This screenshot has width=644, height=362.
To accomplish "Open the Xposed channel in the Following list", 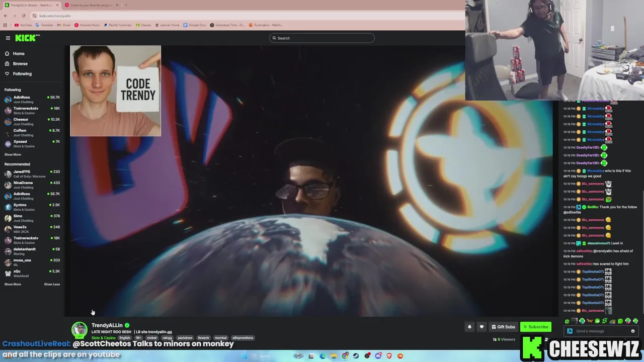I will click(x=32, y=143).
